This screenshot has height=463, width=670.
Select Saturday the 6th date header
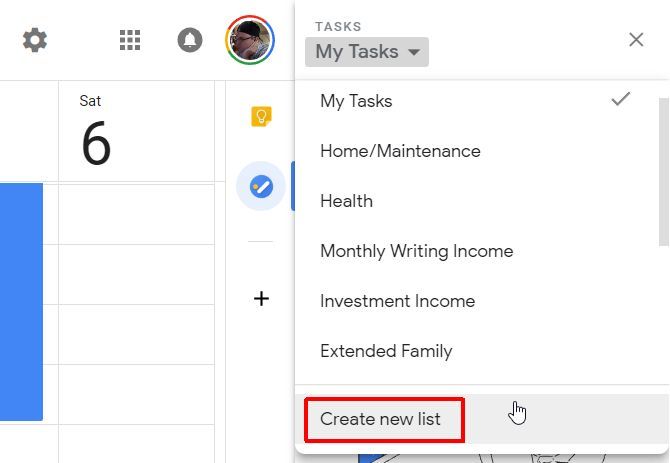click(x=96, y=135)
